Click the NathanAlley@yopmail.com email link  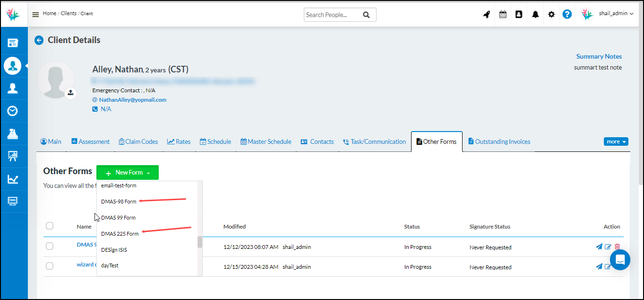(x=132, y=100)
